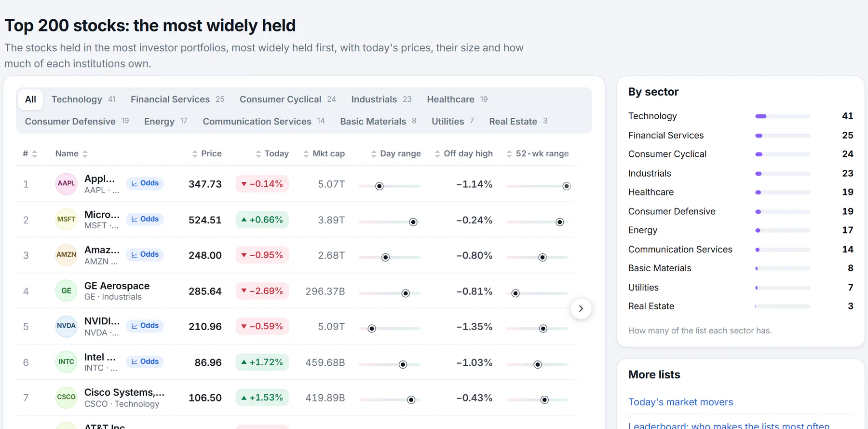Viewport: 868px width, 429px height.
Task: Sort table by Off day high column
Action: [463, 154]
